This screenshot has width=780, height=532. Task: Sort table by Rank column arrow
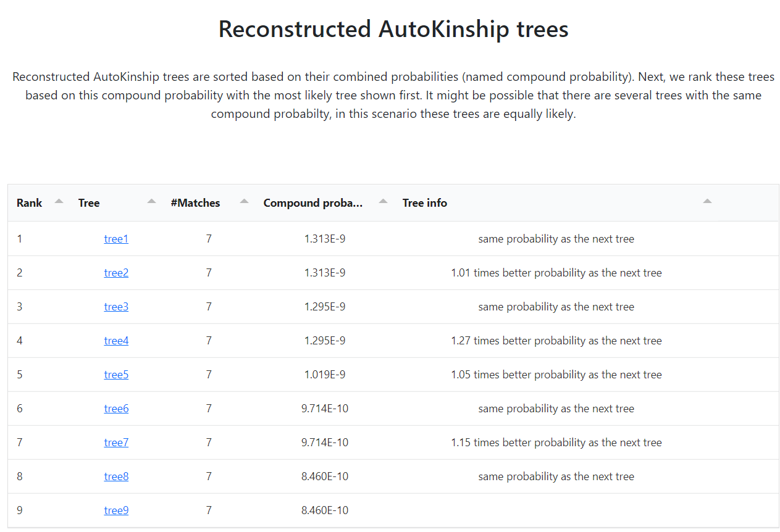[x=59, y=201]
